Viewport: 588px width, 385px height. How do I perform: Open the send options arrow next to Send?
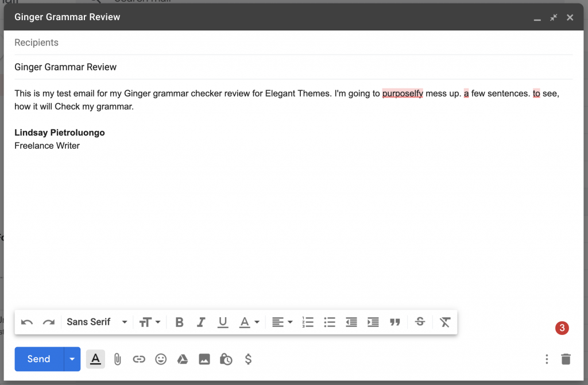72,359
